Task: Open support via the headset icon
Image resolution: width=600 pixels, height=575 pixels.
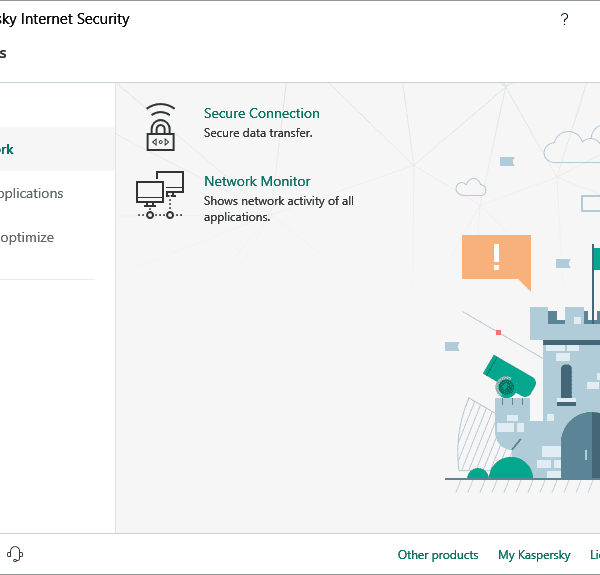Action: pos(15,554)
